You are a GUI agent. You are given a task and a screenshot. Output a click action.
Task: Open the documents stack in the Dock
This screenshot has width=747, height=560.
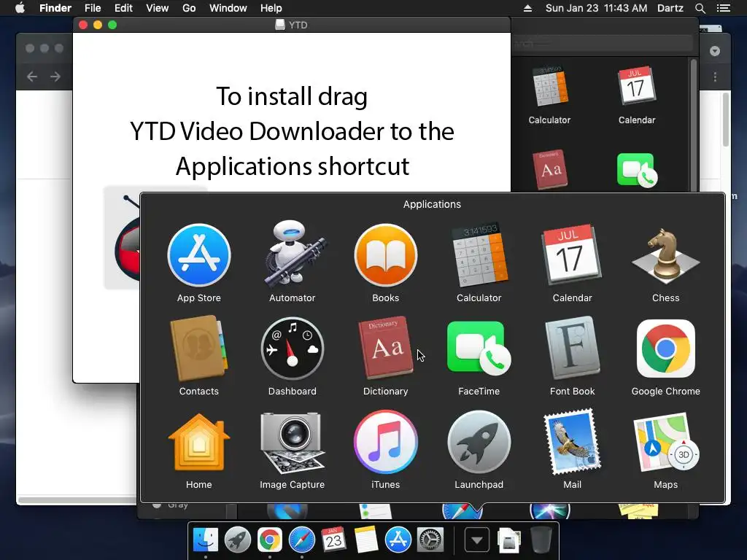[508, 540]
